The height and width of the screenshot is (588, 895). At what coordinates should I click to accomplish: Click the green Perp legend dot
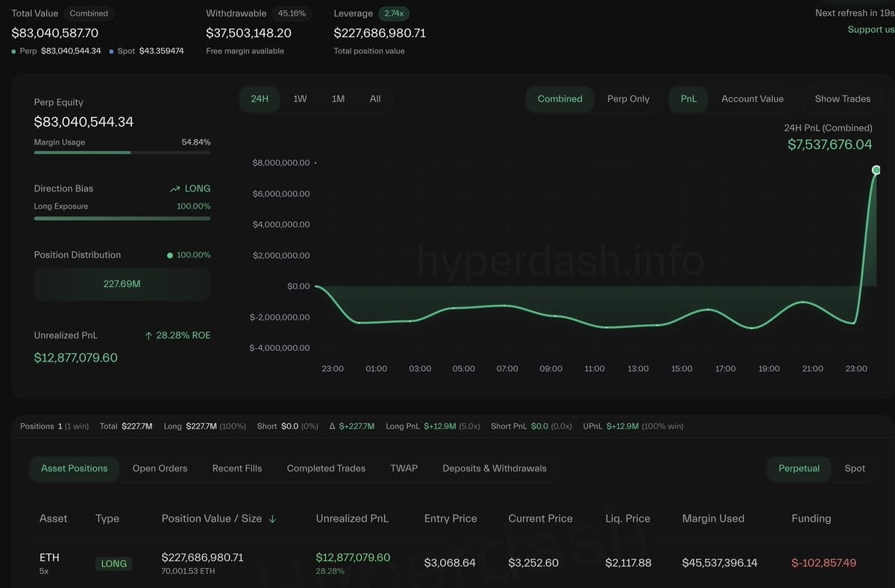(x=14, y=51)
